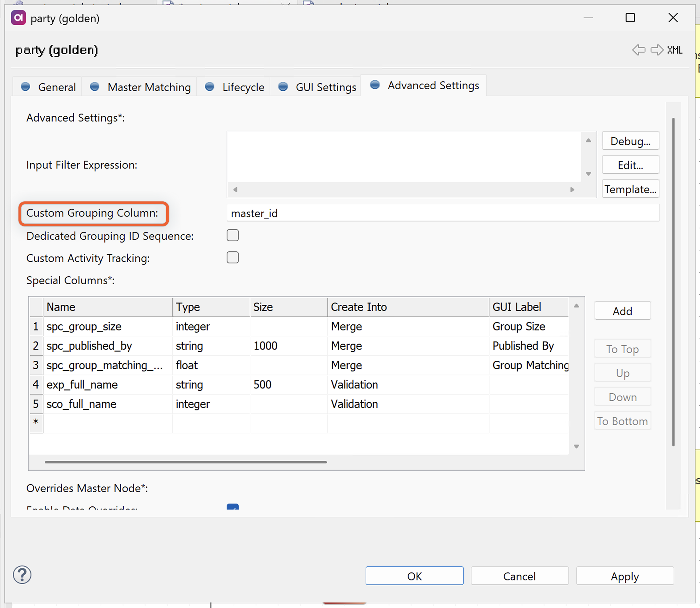Open help via the question mark icon
The width and height of the screenshot is (700, 608).
(22, 575)
